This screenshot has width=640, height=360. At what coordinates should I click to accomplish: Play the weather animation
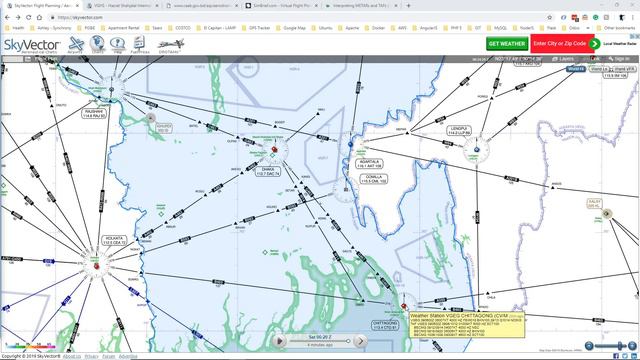[x=280, y=341]
